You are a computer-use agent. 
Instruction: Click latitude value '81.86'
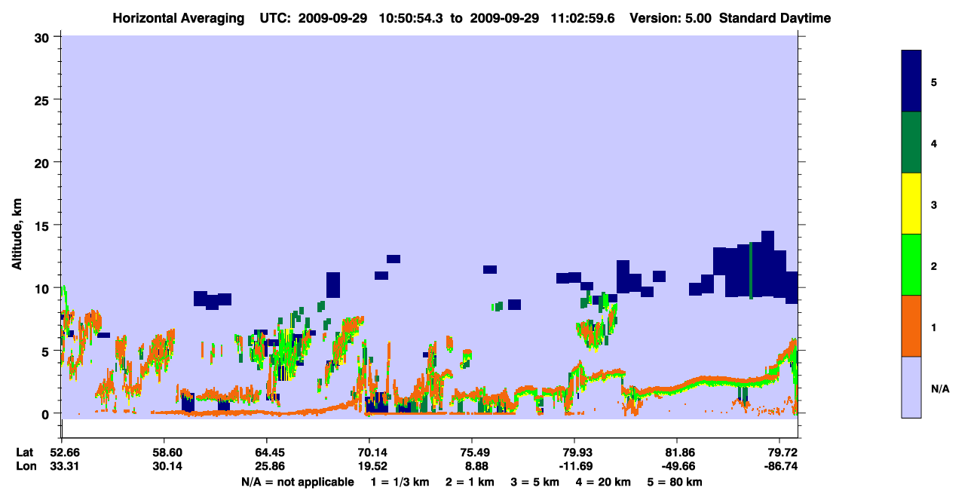677,452
